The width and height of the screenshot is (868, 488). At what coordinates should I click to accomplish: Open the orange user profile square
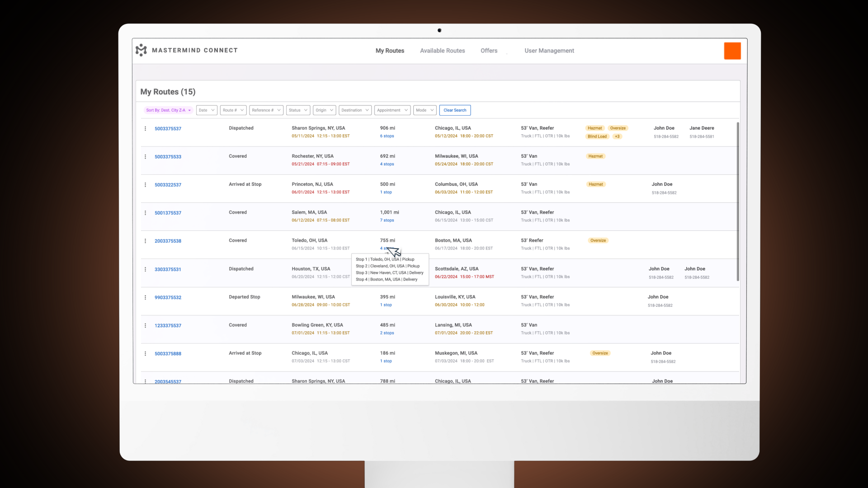coord(732,51)
